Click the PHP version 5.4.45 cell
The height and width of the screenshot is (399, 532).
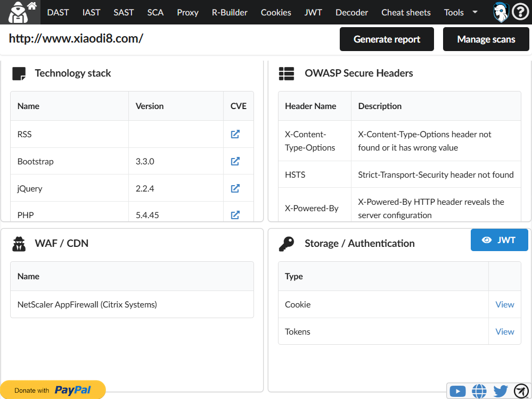pos(176,212)
